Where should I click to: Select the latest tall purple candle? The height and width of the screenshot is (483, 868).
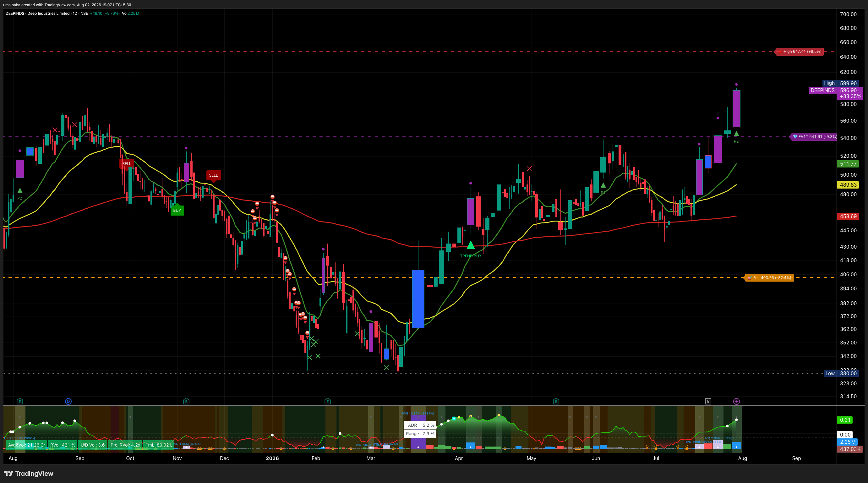(x=736, y=108)
